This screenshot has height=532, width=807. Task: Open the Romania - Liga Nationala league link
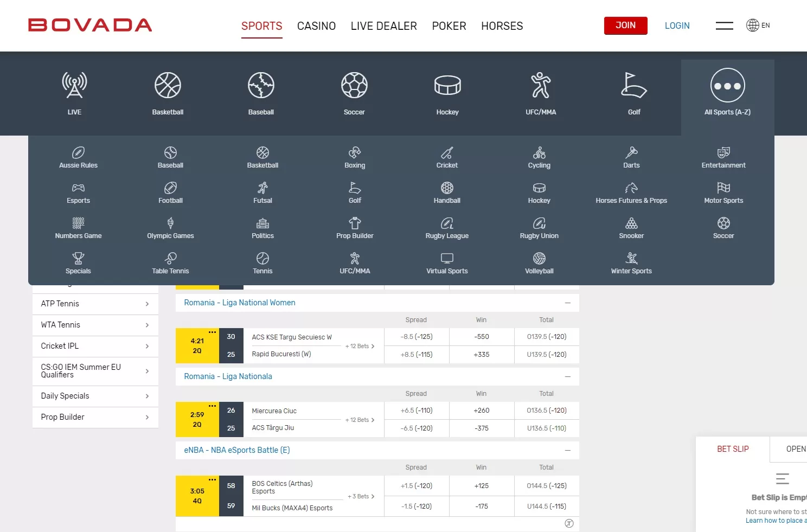(228, 376)
